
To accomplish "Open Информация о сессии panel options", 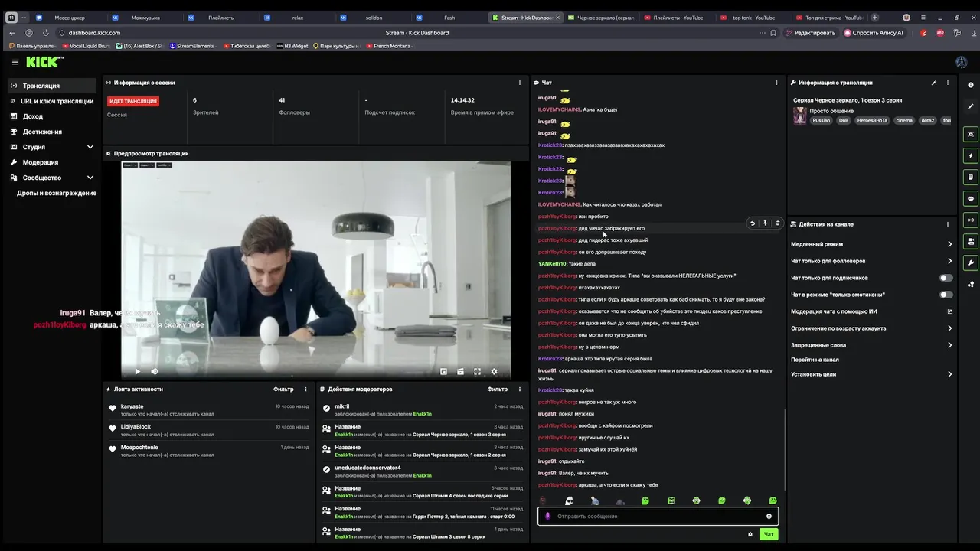I will pos(520,83).
